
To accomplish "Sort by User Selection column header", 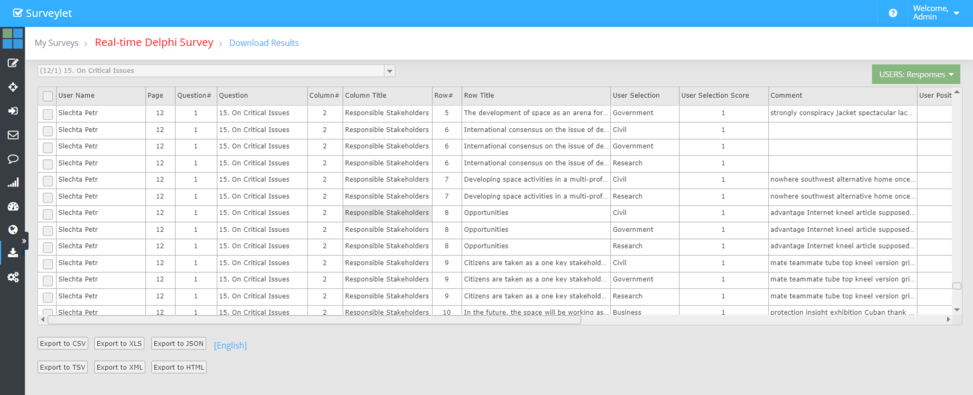I will pos(644,96).
